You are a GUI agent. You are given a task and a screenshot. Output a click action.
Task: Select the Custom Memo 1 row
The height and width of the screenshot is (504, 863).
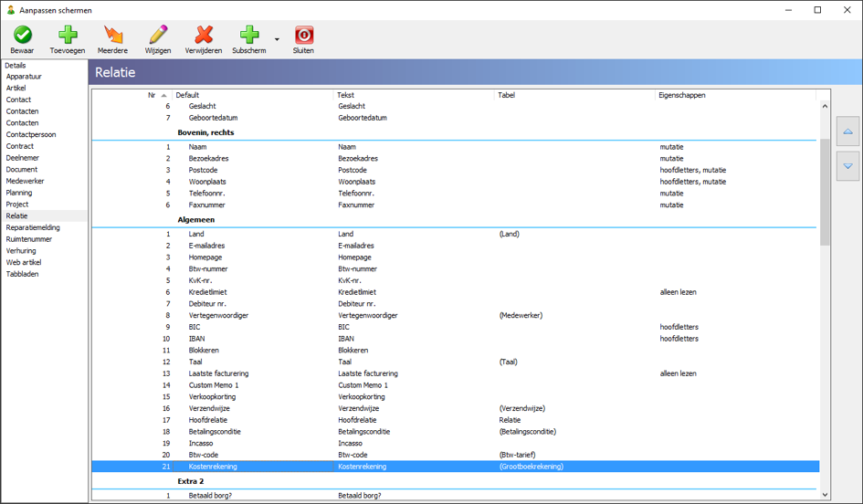pyautogui.click(x=455, y=385)
